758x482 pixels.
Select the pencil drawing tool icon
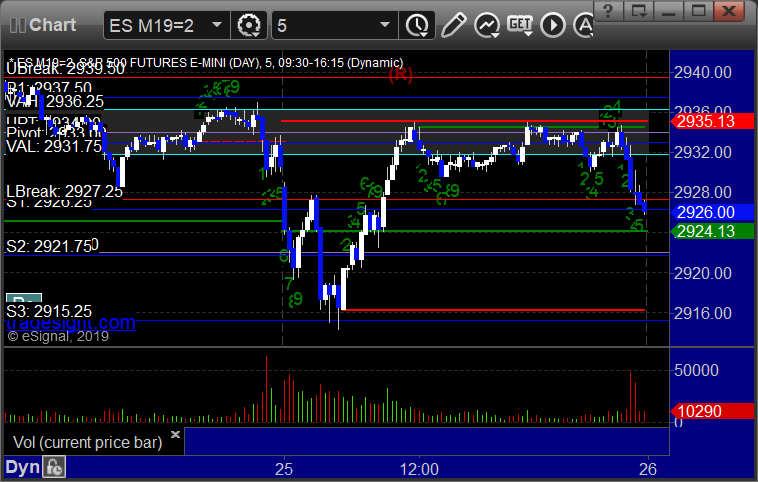(453, 25)
